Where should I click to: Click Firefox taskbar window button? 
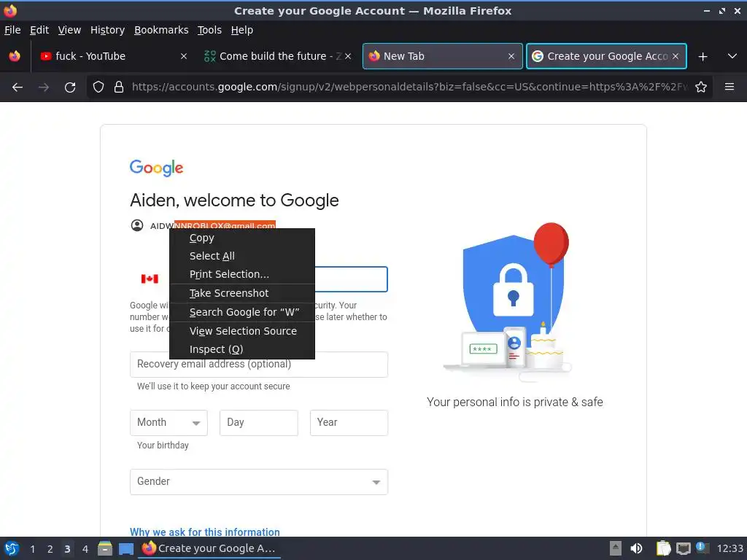click(x=209, y=548)
